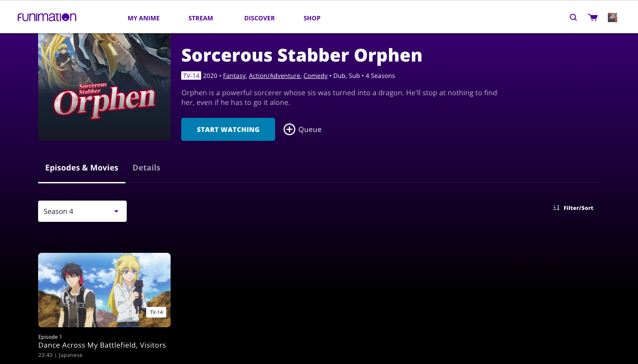Open the Stream menu

click(x=201, y=18)
